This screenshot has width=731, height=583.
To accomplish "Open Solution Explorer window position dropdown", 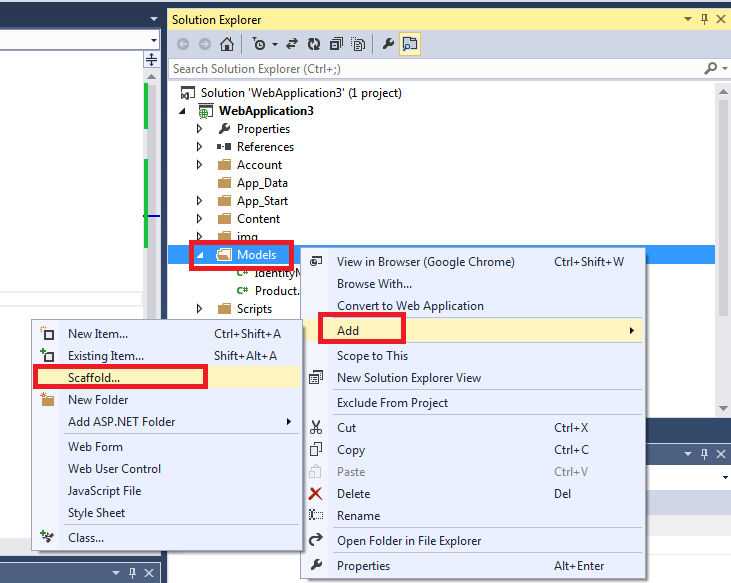I will [688, 19].
